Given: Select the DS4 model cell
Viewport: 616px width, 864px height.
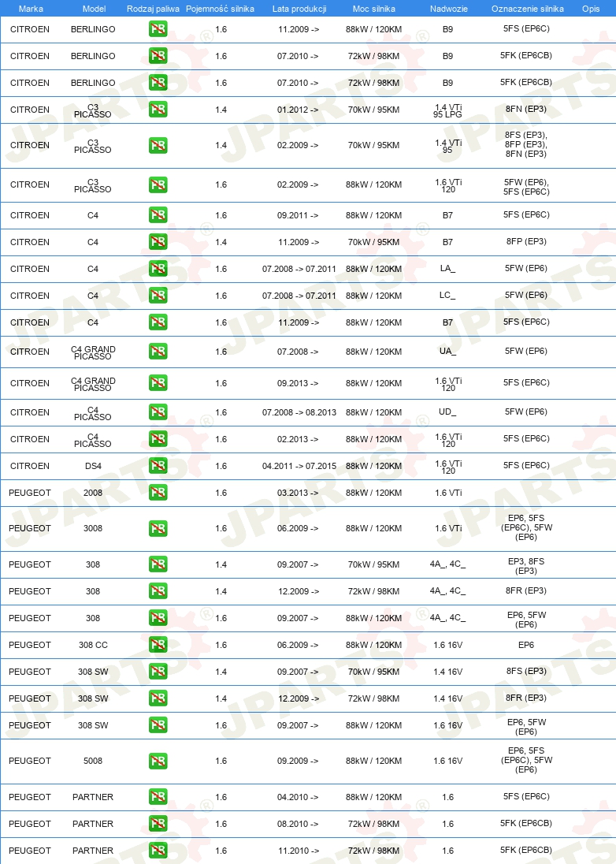Looking at the screenshot, I should tap(93, 466).
